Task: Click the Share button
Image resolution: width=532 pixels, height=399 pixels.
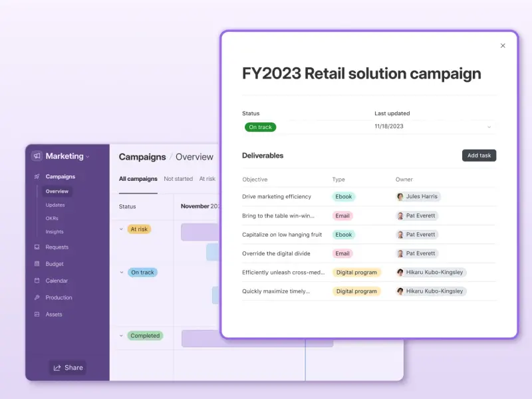Action: (x=68, y=368)
